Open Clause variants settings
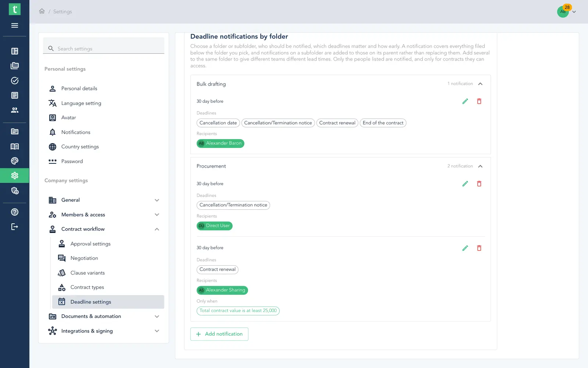This screenshot has width=588, height=368. tap(108, 273)
